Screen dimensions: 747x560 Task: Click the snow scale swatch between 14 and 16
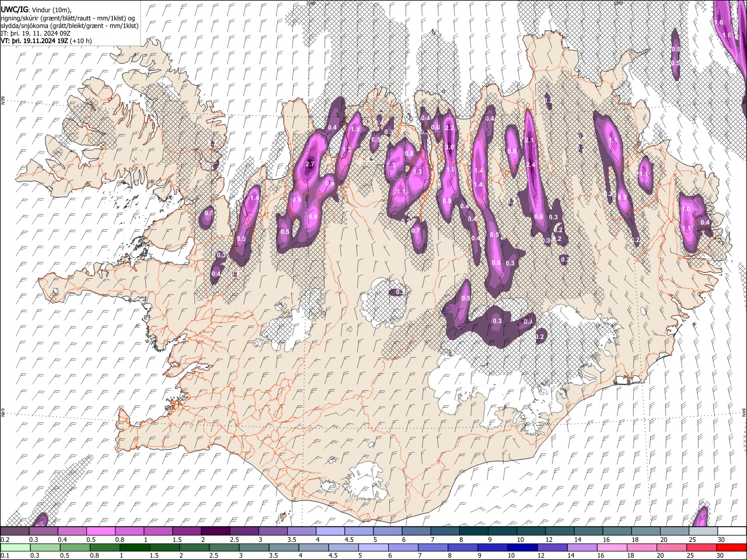coord(589,531)
